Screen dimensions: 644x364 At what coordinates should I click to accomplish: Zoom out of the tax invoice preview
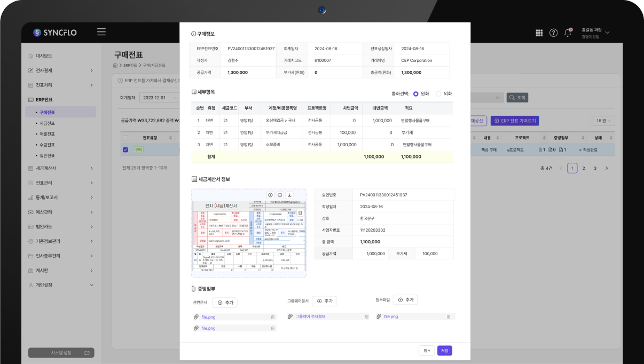280,195
